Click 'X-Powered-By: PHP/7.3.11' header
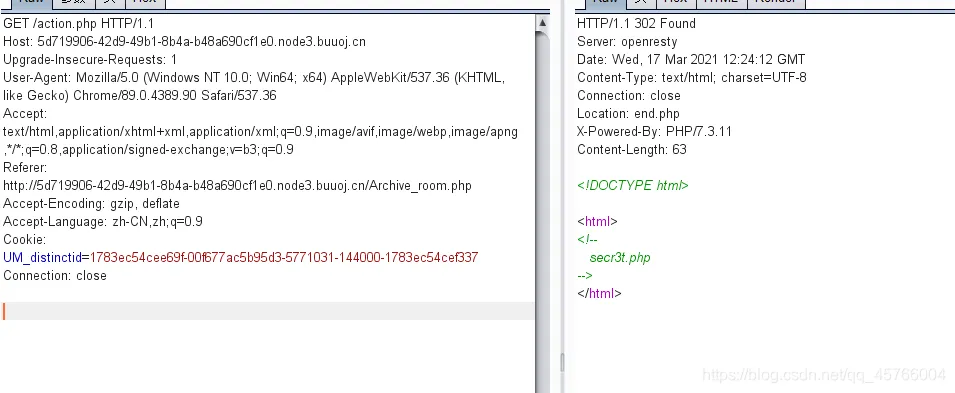 [654, 132]
